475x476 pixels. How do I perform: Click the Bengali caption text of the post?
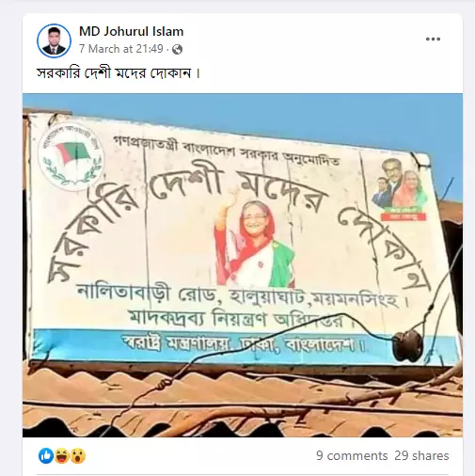point(119,73)
